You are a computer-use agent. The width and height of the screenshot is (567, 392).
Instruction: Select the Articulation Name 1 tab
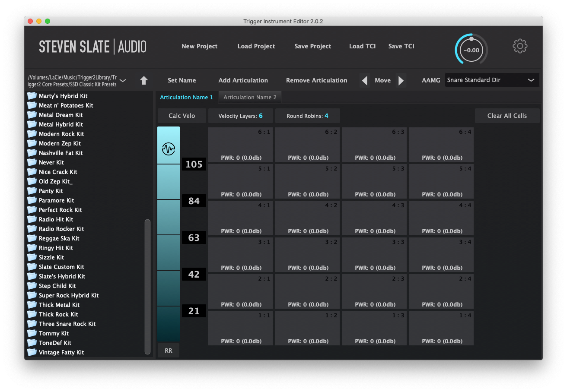tap(186, 97)
